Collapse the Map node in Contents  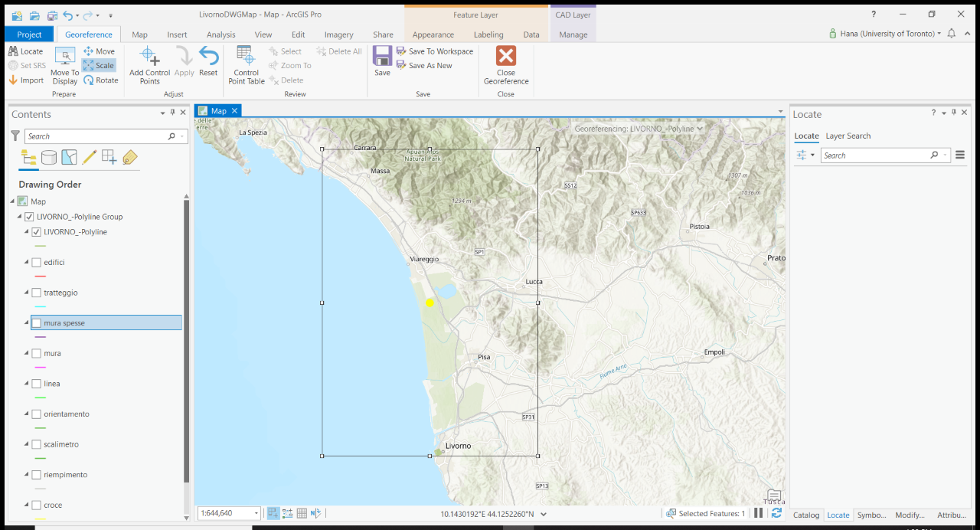[x=12, y=201]
